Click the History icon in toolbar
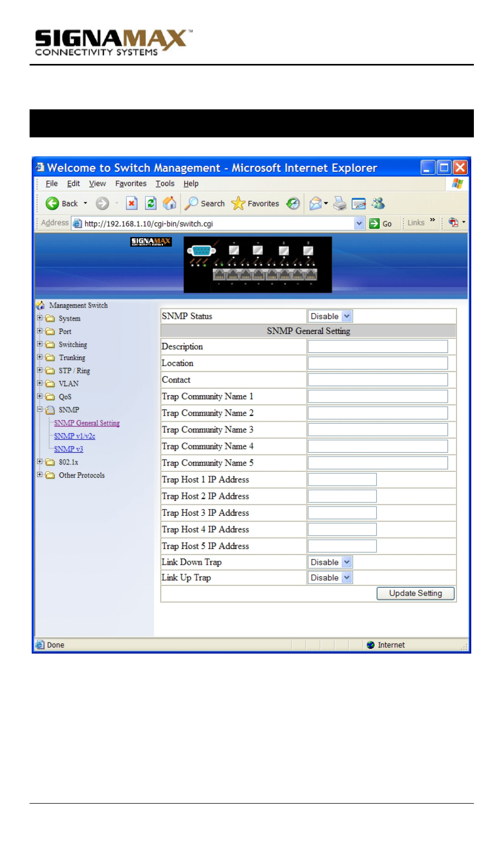504x848 pixels. tap(293, 203)
